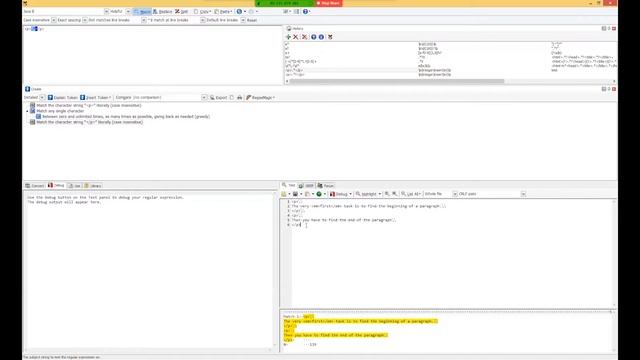
Task: Open the Compare (no comparison) combo box
Action: tap(161, 98)
